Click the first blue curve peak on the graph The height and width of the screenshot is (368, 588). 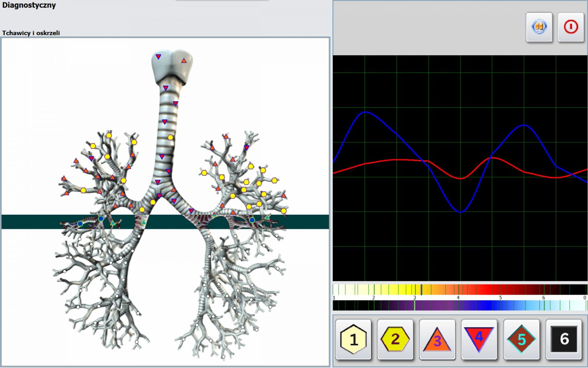point(365,112)
